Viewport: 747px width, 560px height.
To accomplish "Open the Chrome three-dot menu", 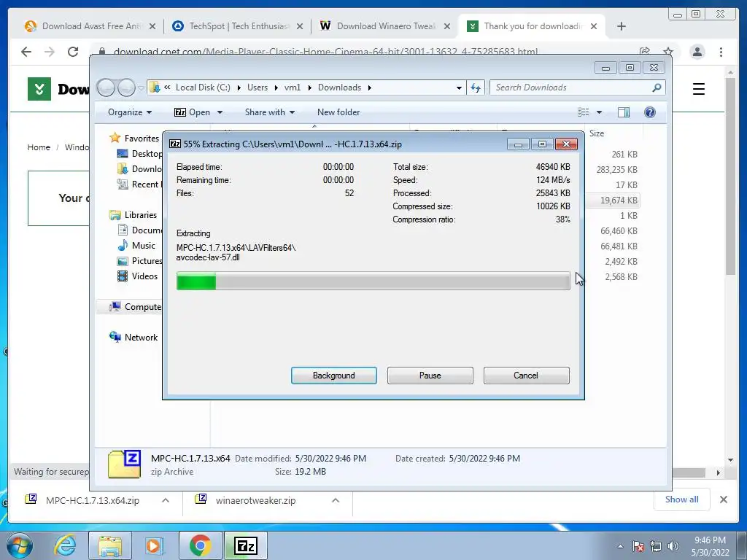I will pos(721,52).
